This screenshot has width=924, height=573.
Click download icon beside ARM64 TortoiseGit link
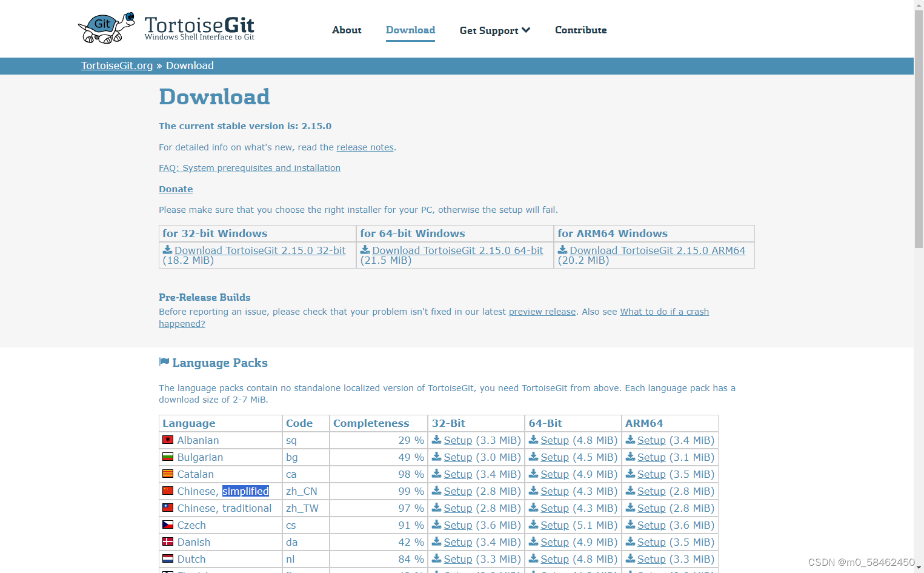[563, 250]
